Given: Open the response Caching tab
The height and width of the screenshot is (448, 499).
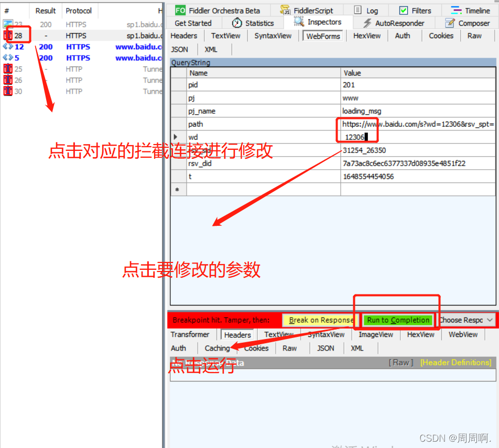Looking at the screenshot, I should [217, 348].
